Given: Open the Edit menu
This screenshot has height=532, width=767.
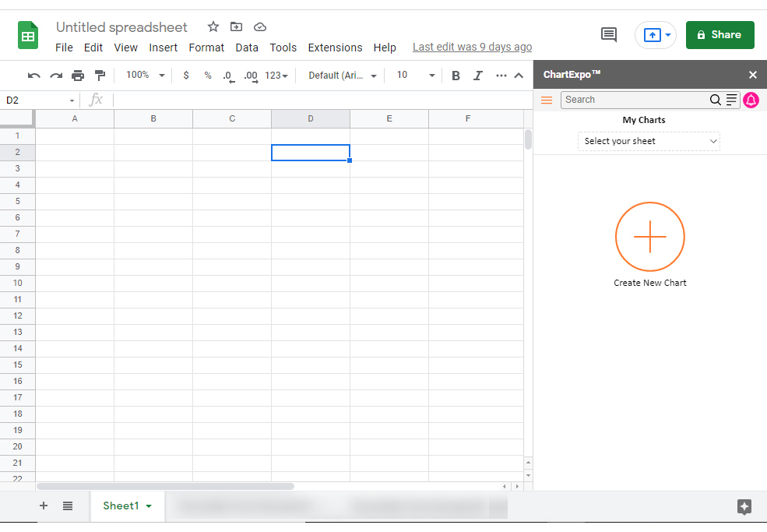Looking at the screenshot, I should click(93, 48).
